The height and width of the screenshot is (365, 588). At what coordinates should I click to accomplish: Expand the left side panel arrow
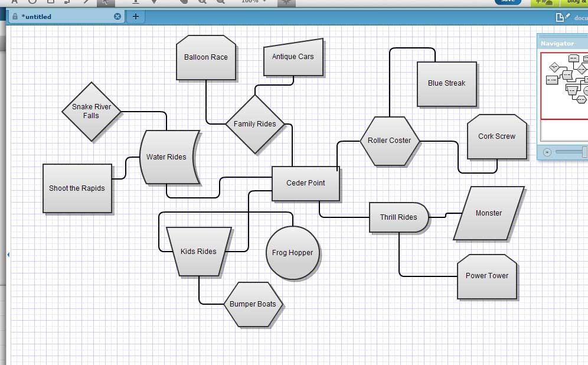[8, 255]
